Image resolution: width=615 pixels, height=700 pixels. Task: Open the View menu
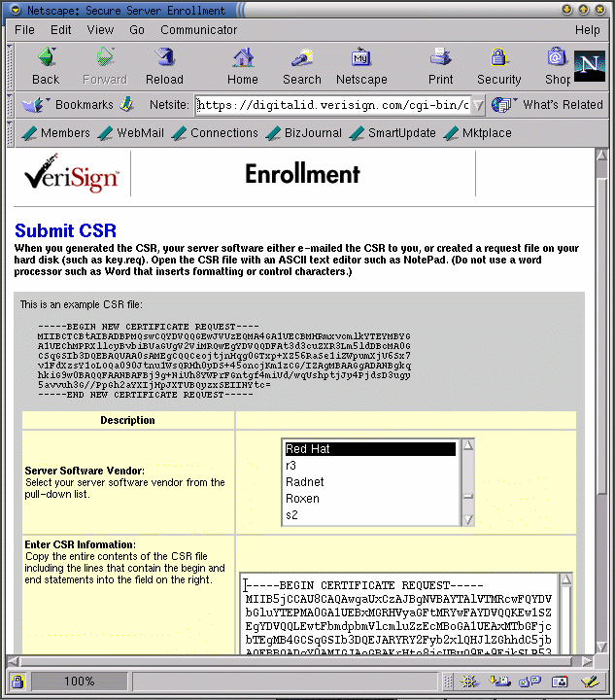pyautogui.click(x=100, y=30)
